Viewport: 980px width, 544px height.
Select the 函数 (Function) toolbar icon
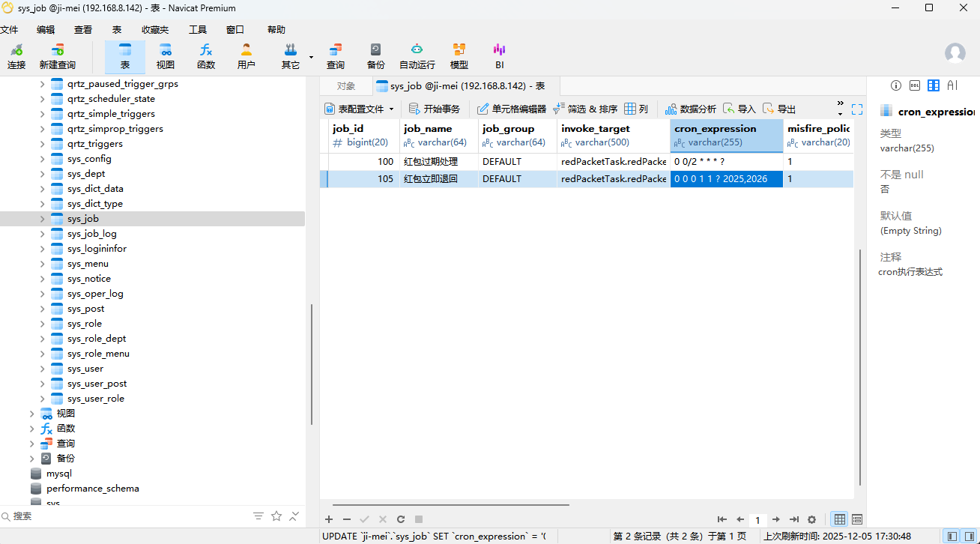click(x=206, y=57)
